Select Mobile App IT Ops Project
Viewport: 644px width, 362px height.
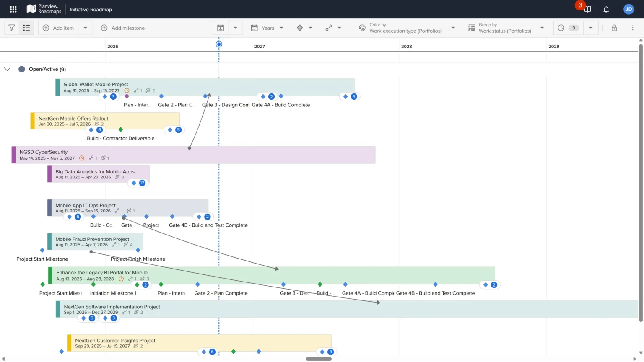tap(128, 208)
